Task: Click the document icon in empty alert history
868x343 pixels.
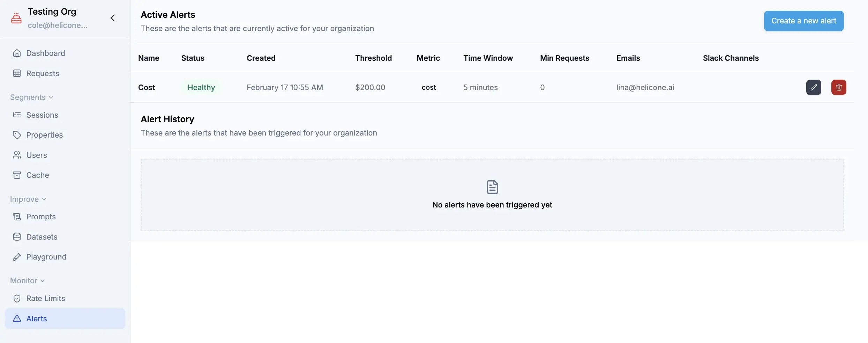Action: pyautogui.click(x=492, y=187)
